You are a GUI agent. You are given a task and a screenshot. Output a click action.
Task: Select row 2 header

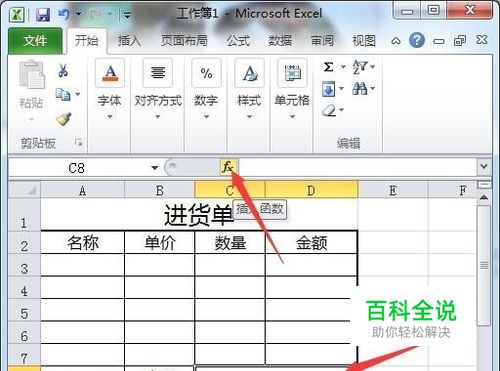coord(24,242)
